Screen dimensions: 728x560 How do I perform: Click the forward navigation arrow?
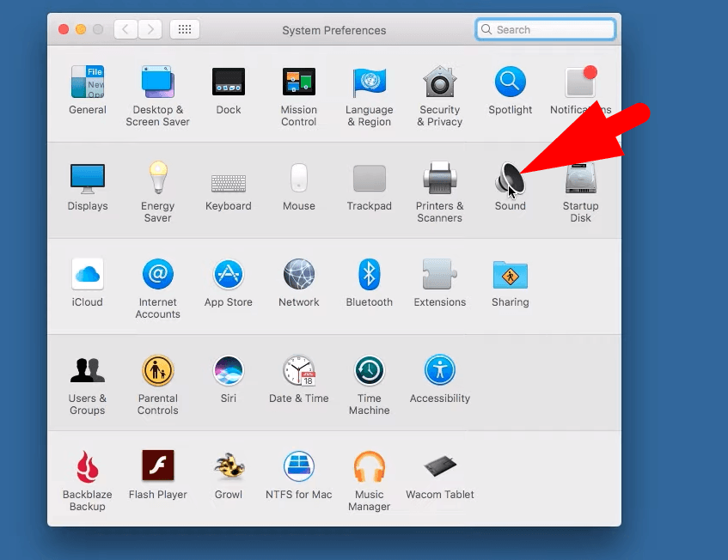(x=150, y=30)
